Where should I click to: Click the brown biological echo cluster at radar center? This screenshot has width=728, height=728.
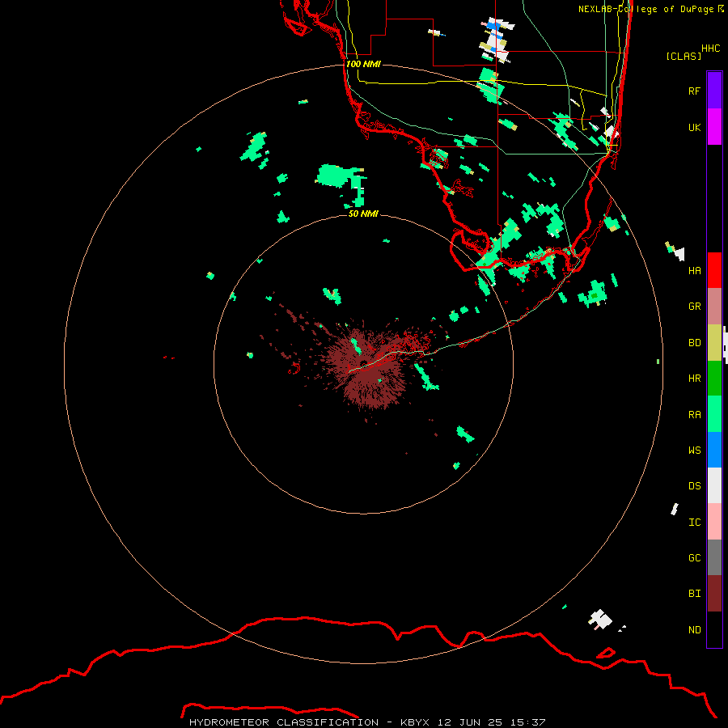tap(366, 366)
